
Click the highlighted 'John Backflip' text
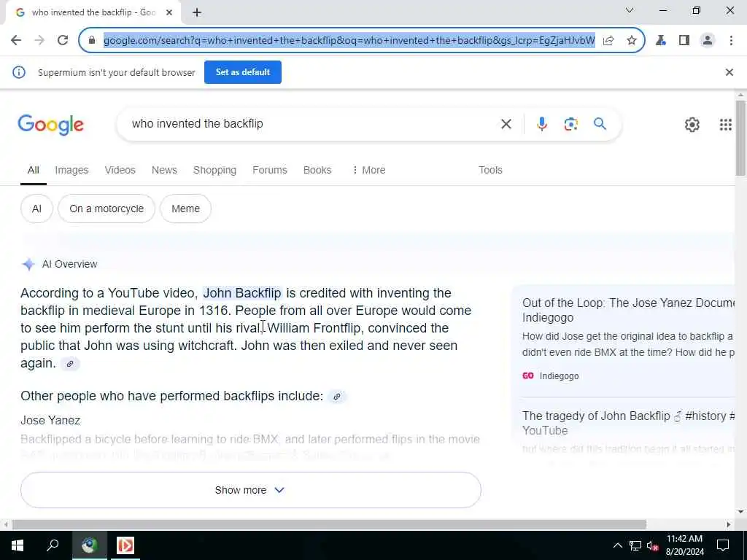point(242,293)
